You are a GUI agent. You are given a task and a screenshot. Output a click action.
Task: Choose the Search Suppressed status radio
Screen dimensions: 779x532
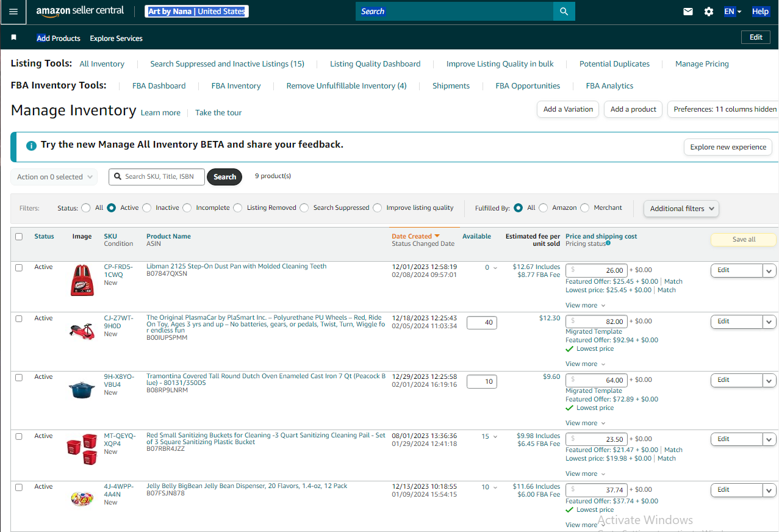[304, 207]
